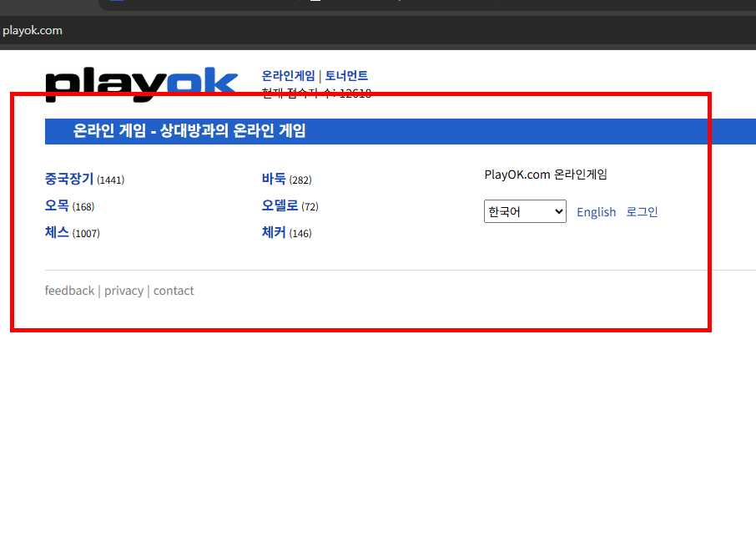Open the 오목 game room
This screenshot has height=552, width=756.
tap(55, 205)
